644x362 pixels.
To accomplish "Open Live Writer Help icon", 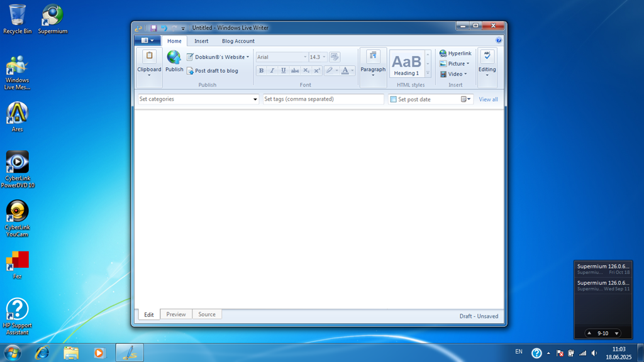I will coord(499,40).
